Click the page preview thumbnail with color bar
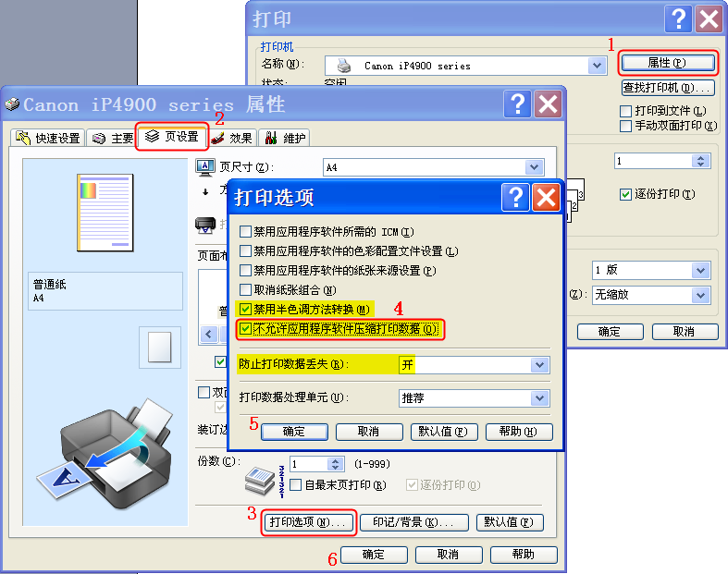 (105, 214)
